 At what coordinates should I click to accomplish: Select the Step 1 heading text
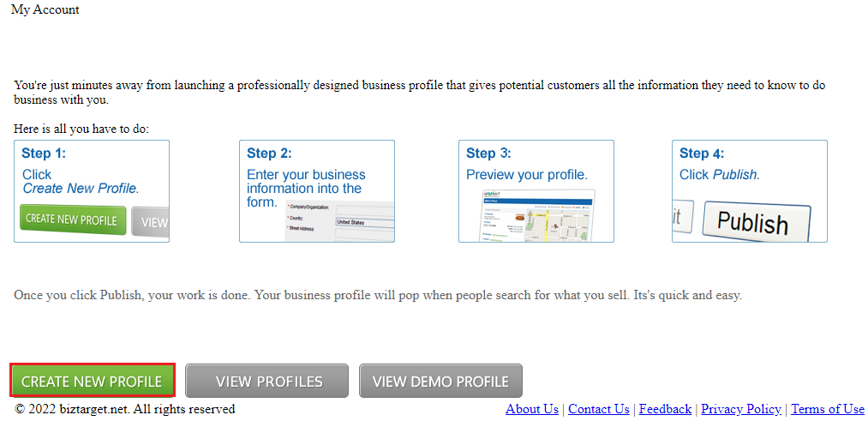click(x=44, y=154)
